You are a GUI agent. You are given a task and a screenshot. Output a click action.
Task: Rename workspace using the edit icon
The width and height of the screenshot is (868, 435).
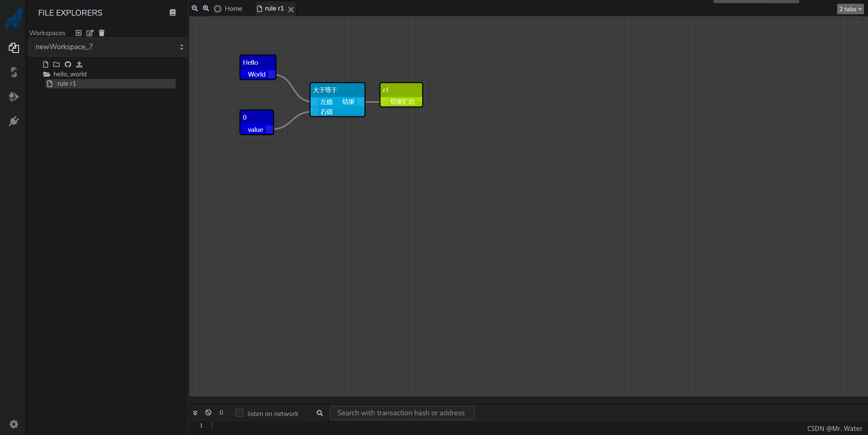90,33
